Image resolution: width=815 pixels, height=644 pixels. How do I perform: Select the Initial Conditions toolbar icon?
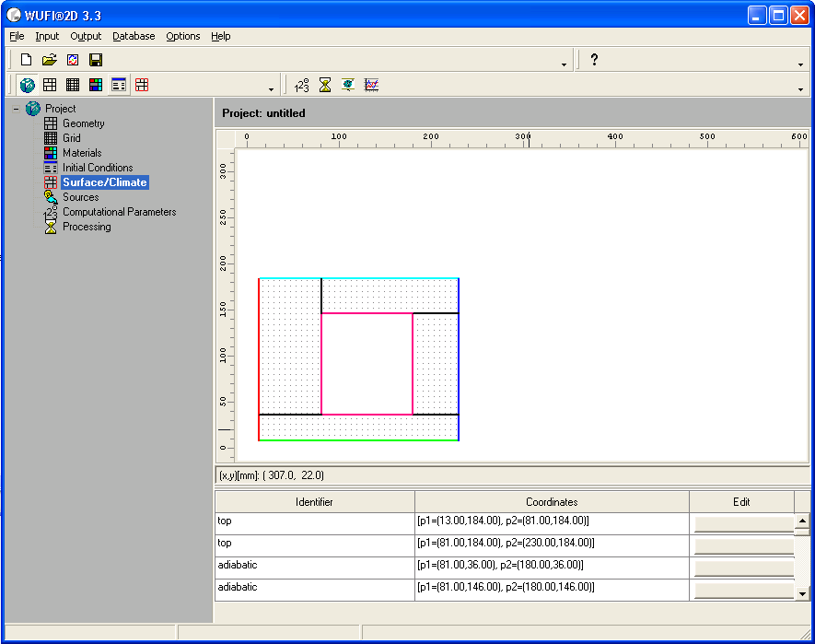click(119, 84)
